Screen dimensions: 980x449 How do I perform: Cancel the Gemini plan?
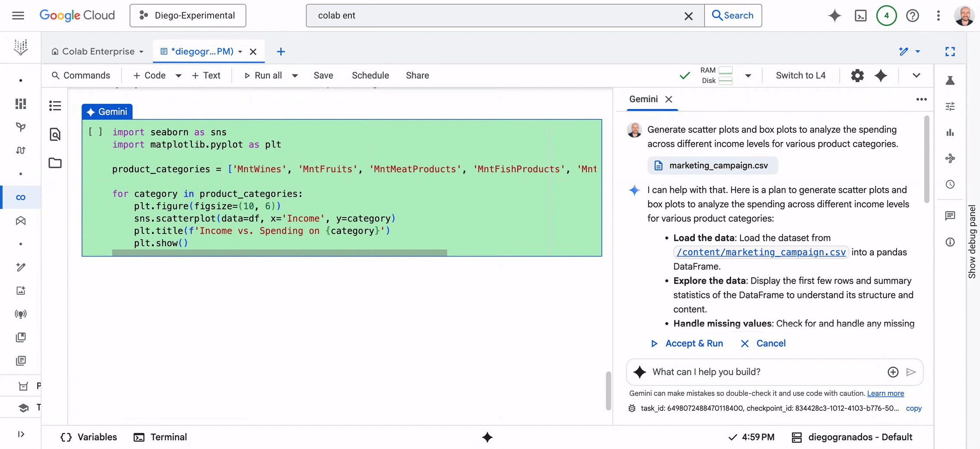[x=763, y=343]
